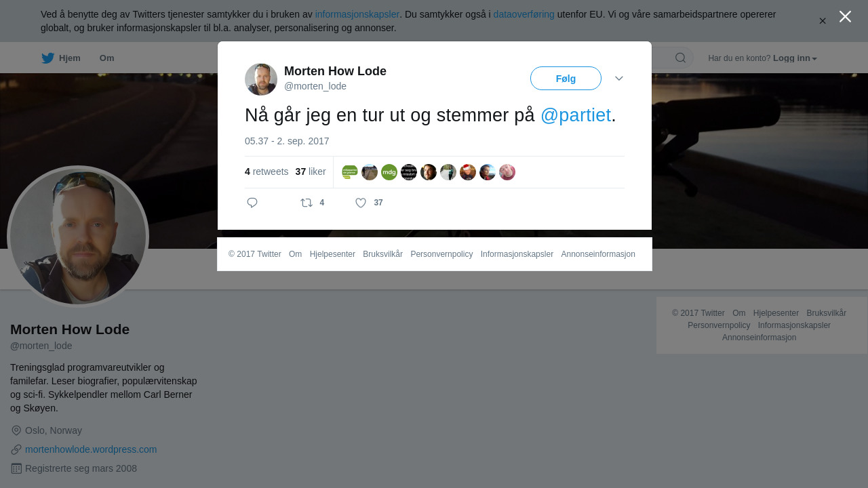Close the tweet overlay with large X
868x488 pixels.
point(845,16)
